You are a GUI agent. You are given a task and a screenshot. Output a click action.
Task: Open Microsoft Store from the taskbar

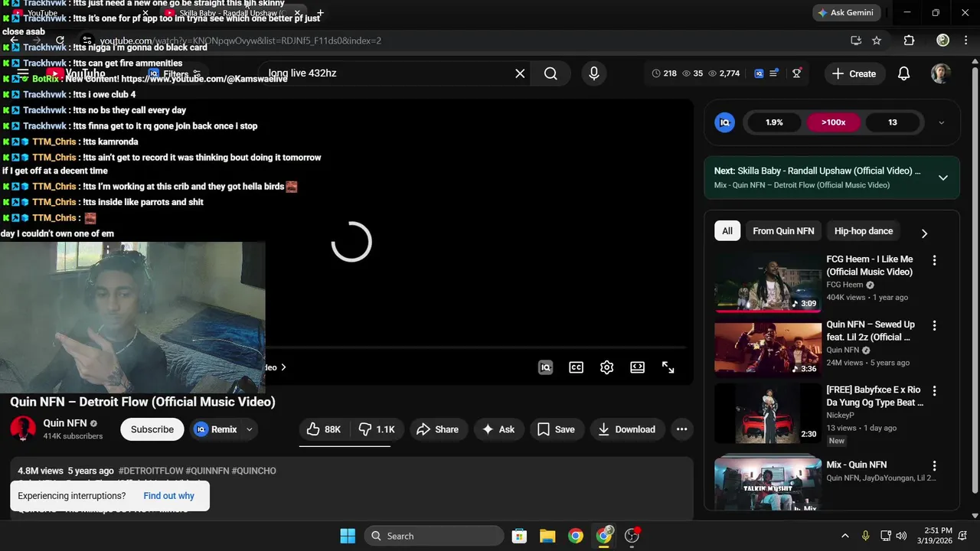click(x=519, y=536)
